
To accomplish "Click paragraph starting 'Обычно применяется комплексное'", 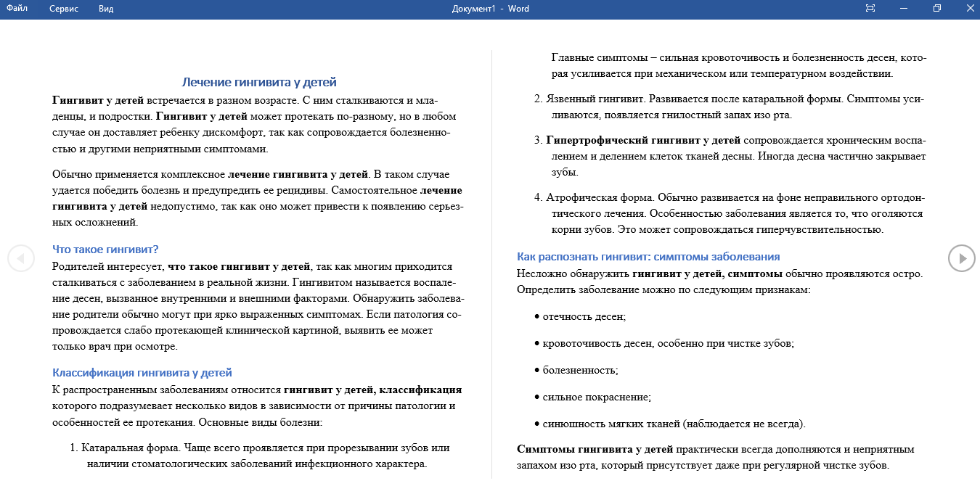I will [258, 198].
